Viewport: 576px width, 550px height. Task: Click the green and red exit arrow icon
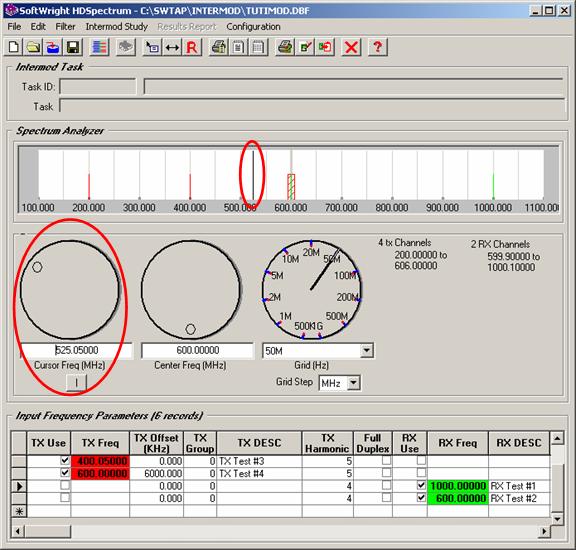(x=325, y=47)
